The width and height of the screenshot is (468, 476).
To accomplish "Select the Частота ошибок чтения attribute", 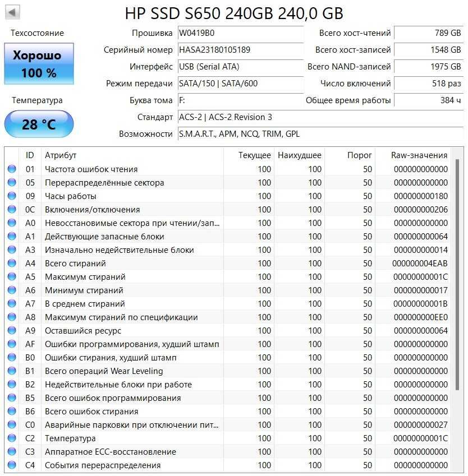I will click(228, 169).
